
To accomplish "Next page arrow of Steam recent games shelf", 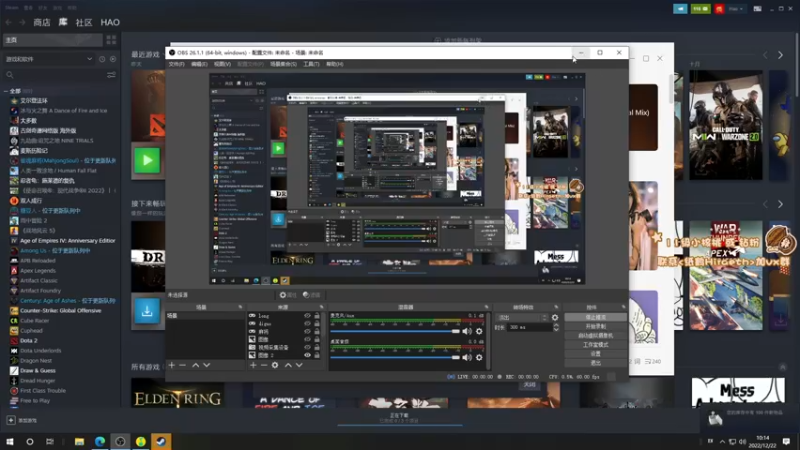I will 780,55.
